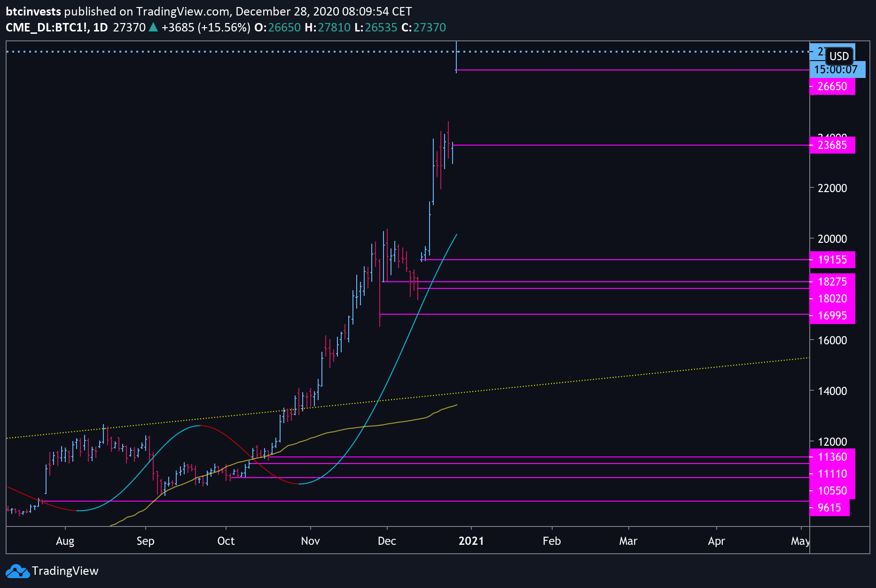Click the 14000 price axis value
The image size is (876, 588).
pos(832,391)
